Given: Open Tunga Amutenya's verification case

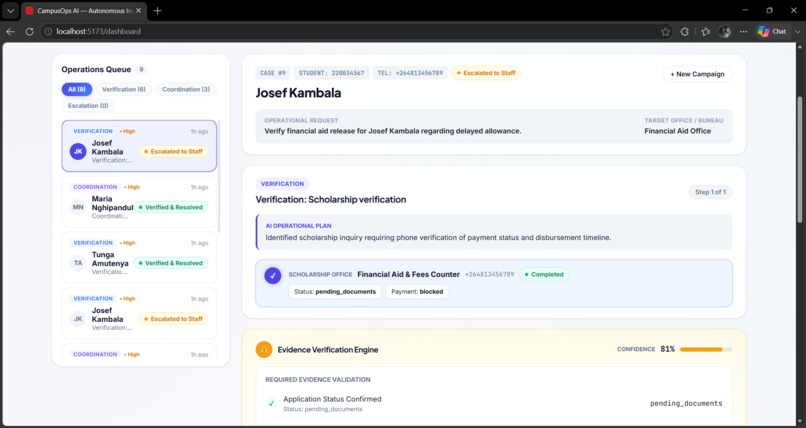Looking at the screenshot, I should (139, 257).
